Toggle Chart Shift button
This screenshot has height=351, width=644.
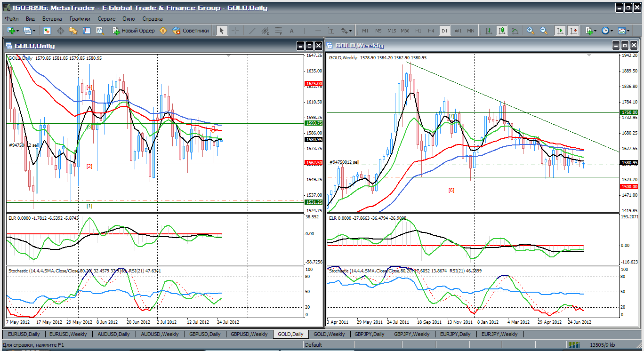click(x=573, y=31)
